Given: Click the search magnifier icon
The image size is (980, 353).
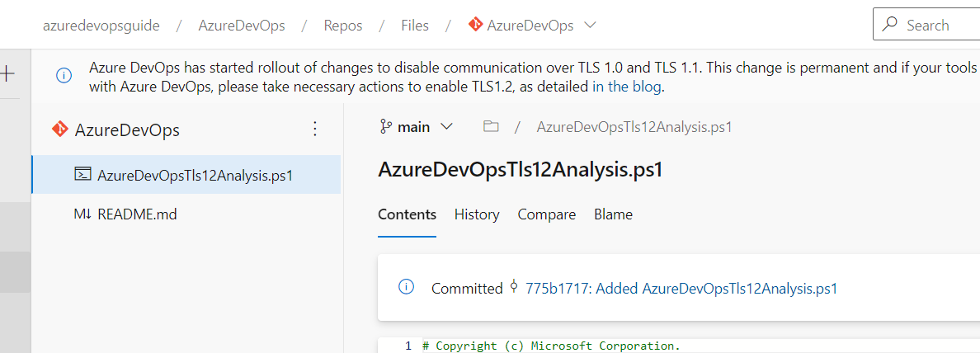Looking at the screenshot, I should click(890, 25).
